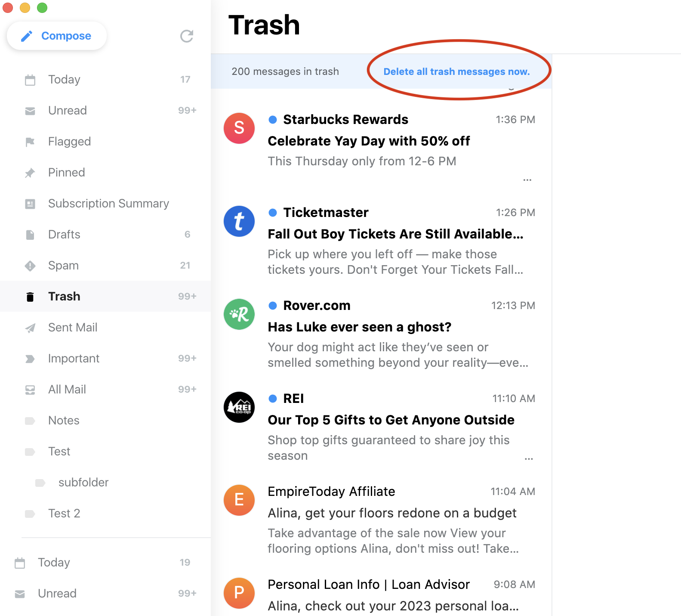This screenshot has width=681, height=616.
Task: Click Delete all trash messages now link
Action: tap(456, 71)
